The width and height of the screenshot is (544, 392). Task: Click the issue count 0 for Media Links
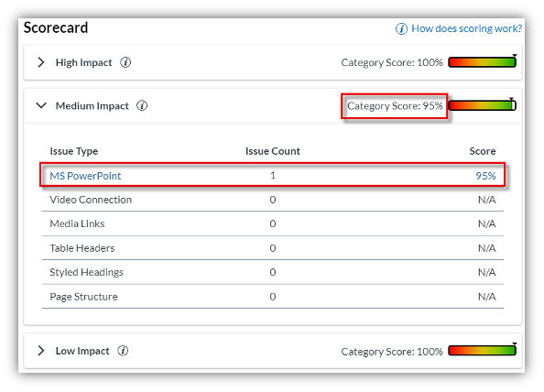(273, 223)
